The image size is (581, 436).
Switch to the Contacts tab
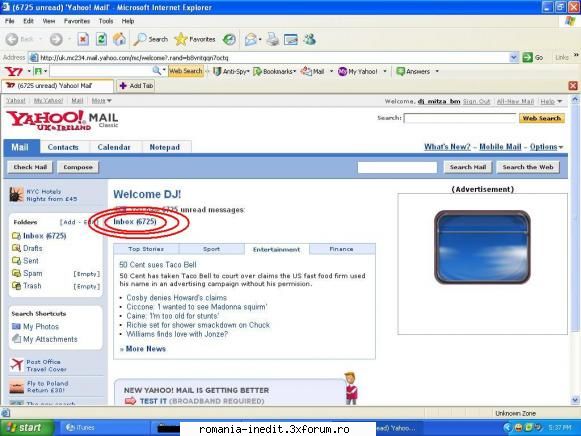coord(63,147)
